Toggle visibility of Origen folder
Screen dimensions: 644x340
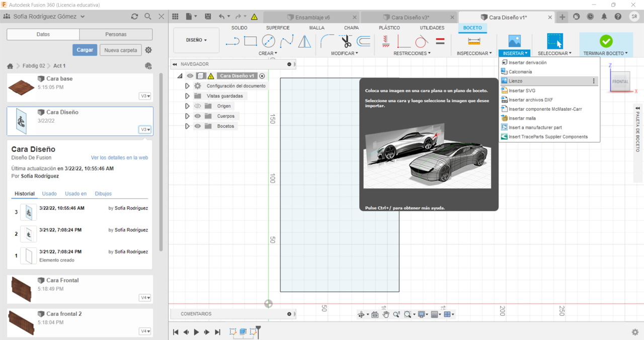(x=198, y=106)
